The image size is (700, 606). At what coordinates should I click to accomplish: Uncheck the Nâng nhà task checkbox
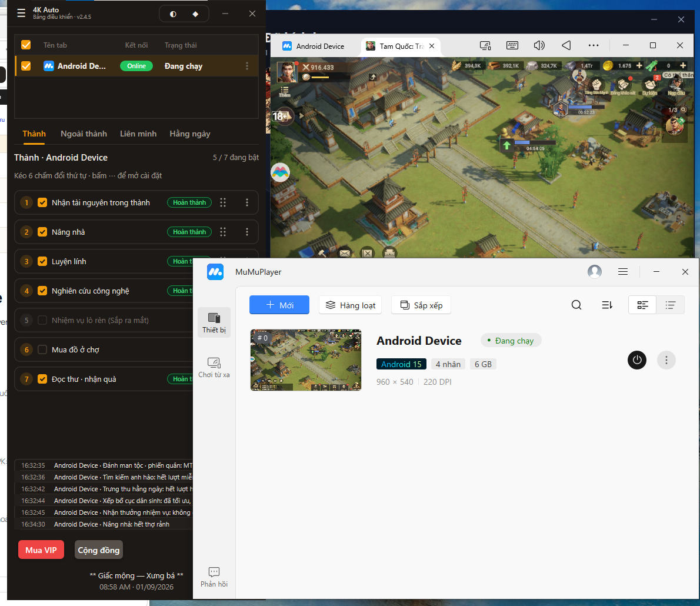tap(42, 232)
